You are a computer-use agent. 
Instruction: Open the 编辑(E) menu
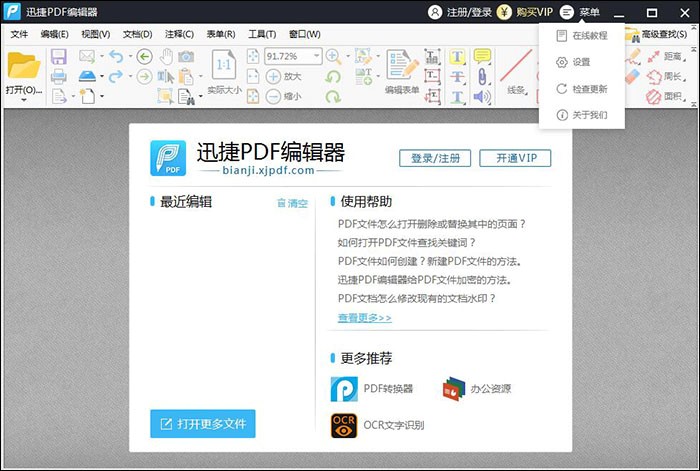54,34
